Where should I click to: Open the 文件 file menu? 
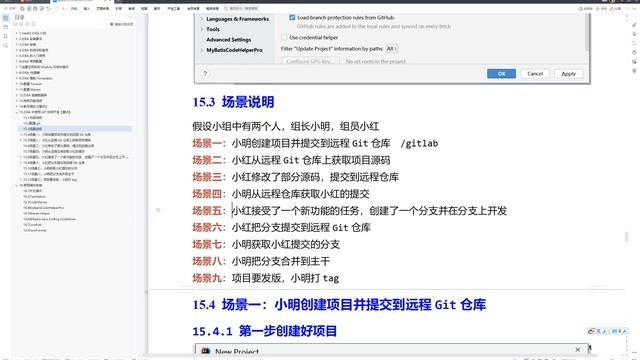11,9
